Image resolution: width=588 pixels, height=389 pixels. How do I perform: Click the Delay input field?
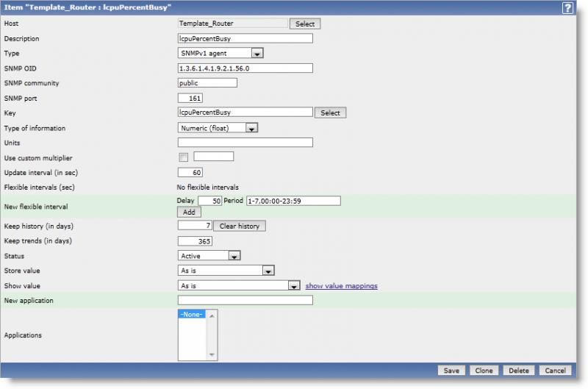209,201
